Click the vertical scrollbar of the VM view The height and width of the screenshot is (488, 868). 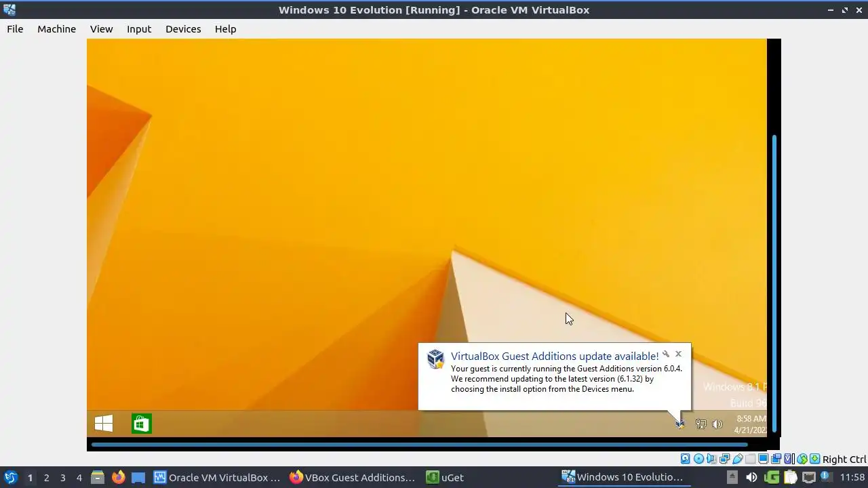tap(774, 283)
